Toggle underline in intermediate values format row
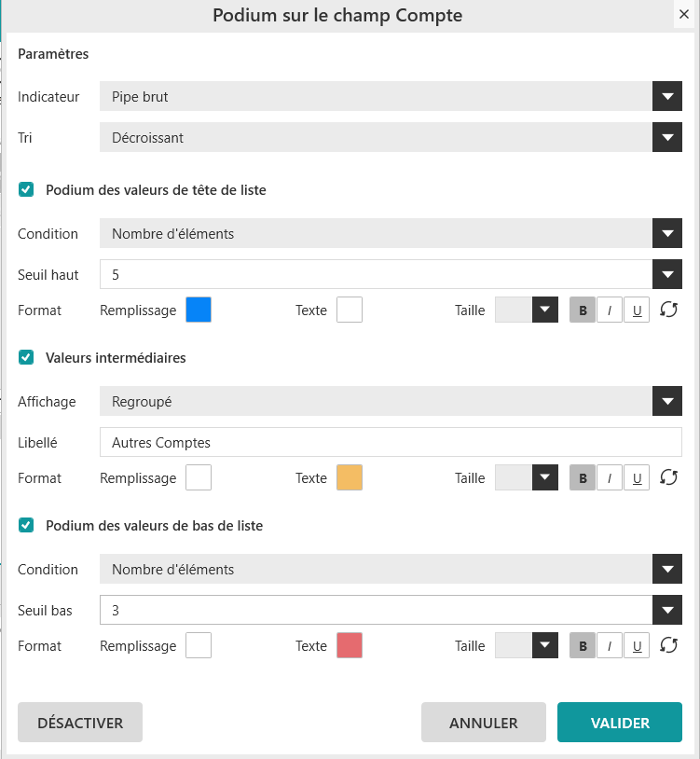 637,478
